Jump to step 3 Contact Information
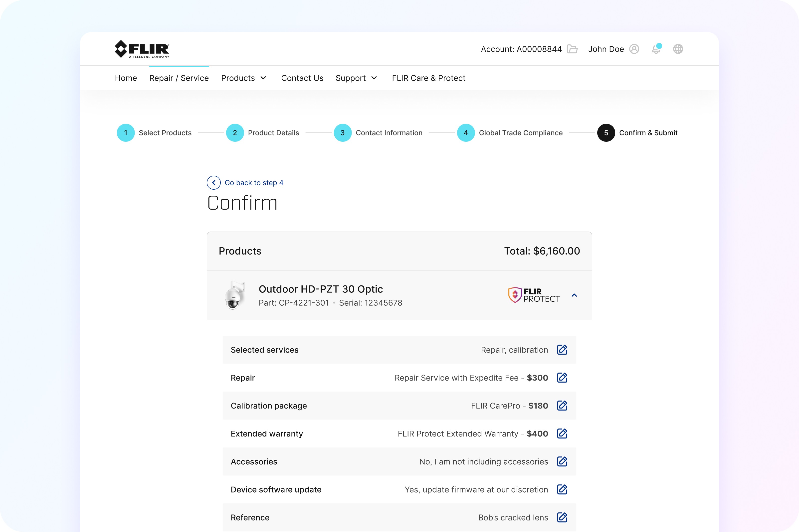 [378, 133]
